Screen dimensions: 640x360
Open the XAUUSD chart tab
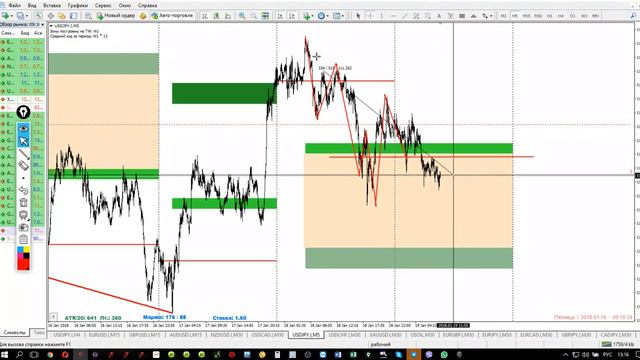[385, 335]
